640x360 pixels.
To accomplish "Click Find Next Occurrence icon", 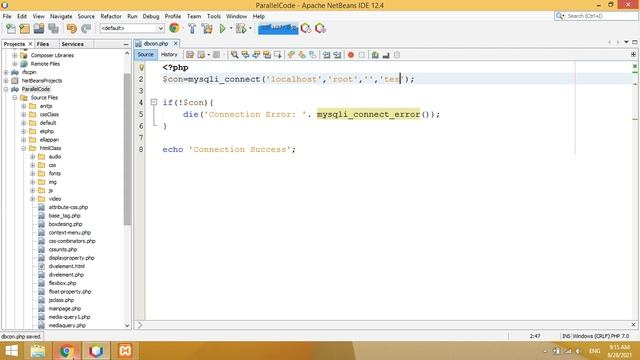I will tap(256, 55).
